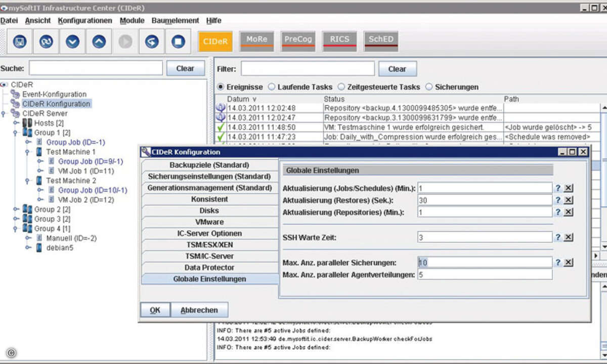The width and height of the screenshot is (607, 364).
Task: Switch to the RICS module tab
Action: [339, 40]
